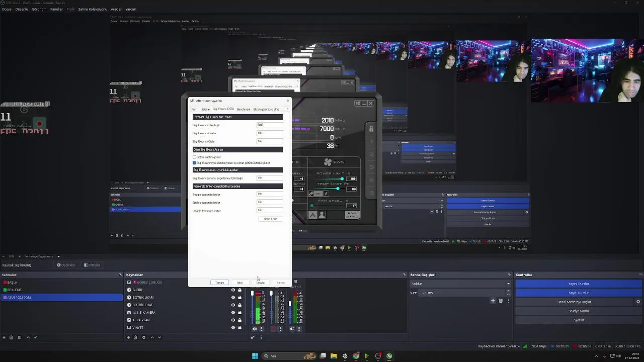Open the Dosya menu
The image size is (644, 362).
point(7,9)
